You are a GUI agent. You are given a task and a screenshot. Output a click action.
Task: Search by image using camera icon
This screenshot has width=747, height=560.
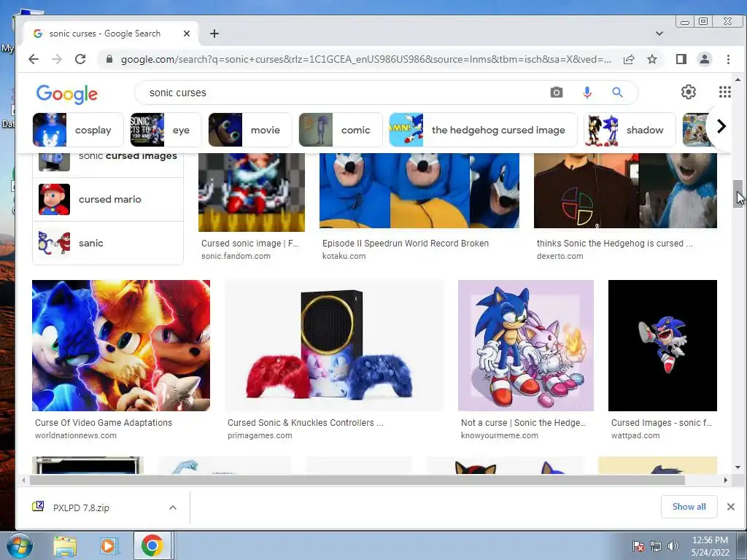557,93
